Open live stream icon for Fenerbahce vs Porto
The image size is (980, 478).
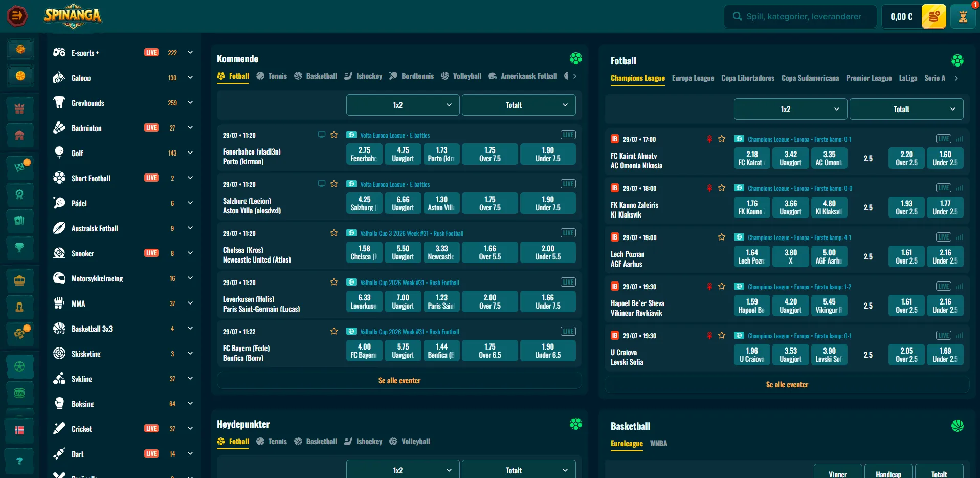[x=322, y=135]
